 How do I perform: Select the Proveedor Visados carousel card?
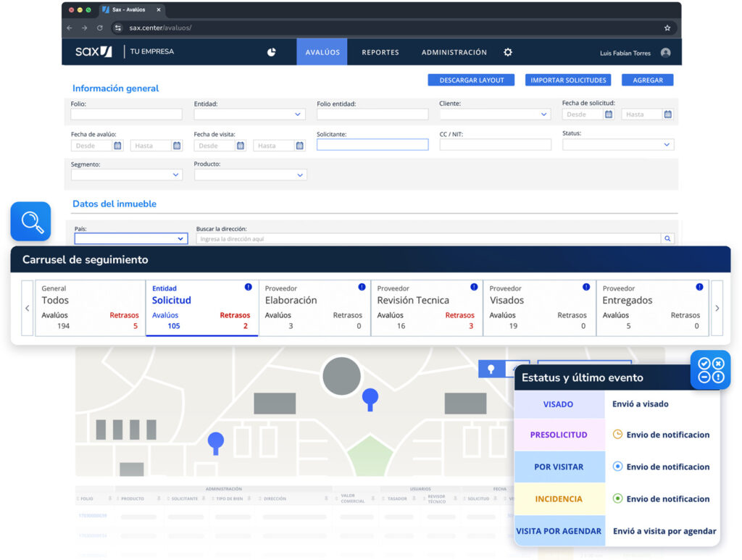coord(539,308)
